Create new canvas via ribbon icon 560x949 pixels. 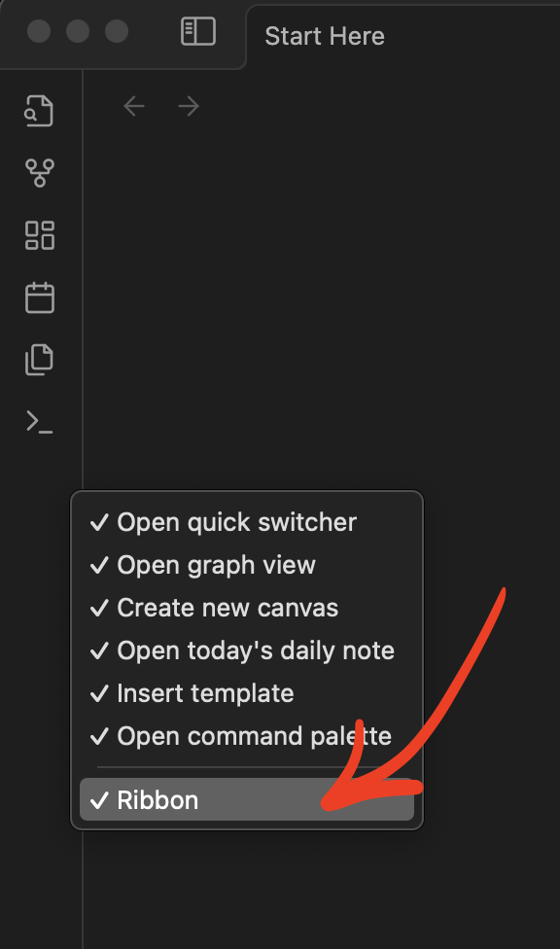point(39,235)
